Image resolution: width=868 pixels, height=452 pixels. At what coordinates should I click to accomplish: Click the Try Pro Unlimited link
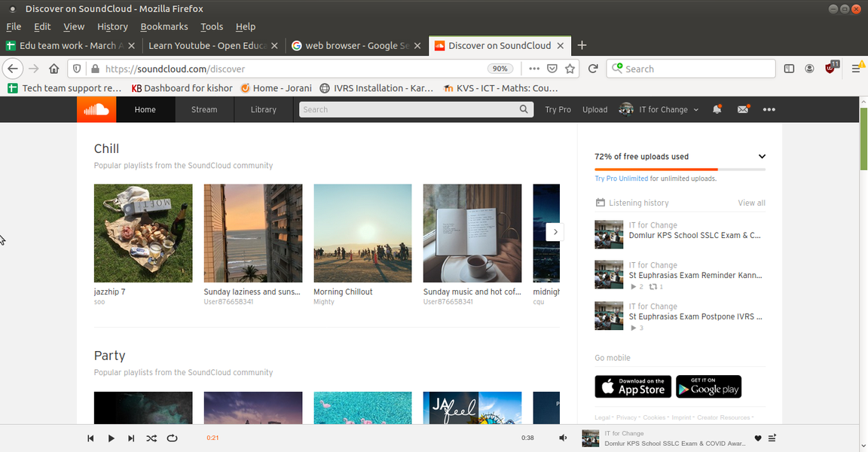tap(621, 179)
